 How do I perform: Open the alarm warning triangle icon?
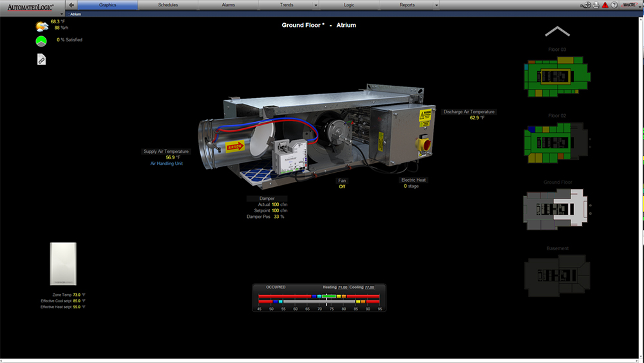tap(605, 5)
